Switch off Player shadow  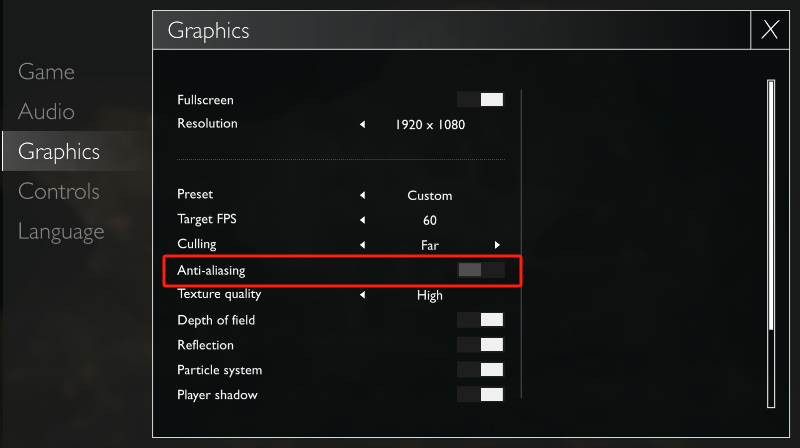click(x=480, y=395)
